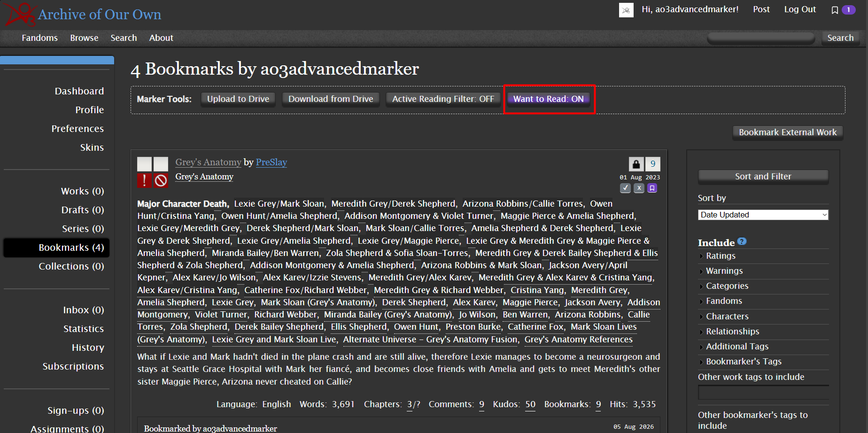Click the Upload to Drive button
The height and width of the screenshot is (433, 868).
tap(238, 99)
